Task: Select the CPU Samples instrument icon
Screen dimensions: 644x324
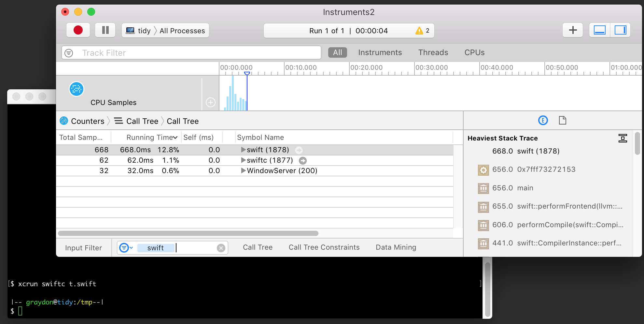Action: coord(77,89)
